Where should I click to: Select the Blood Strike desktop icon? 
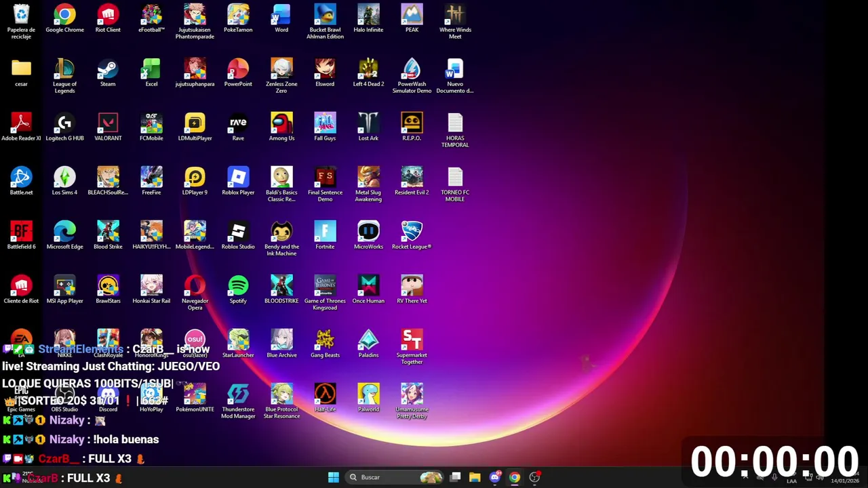click(108, 235)
